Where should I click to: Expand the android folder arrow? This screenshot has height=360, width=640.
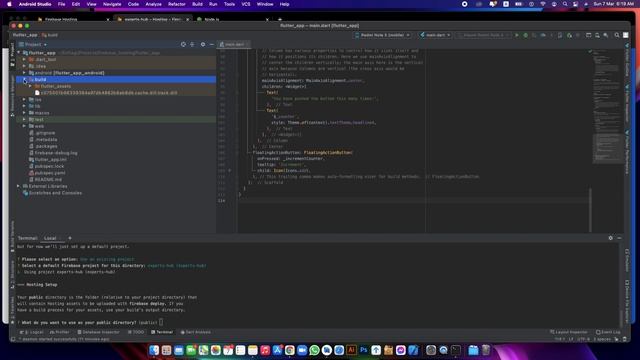click(x=24, y=73)
